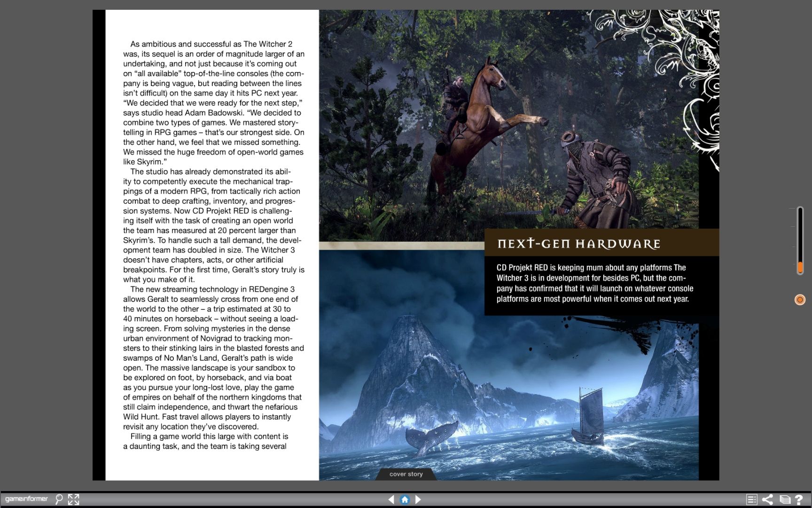Go to the previous page arrow
The width and height of the screenshot is (812, 508).
[391, 500]
